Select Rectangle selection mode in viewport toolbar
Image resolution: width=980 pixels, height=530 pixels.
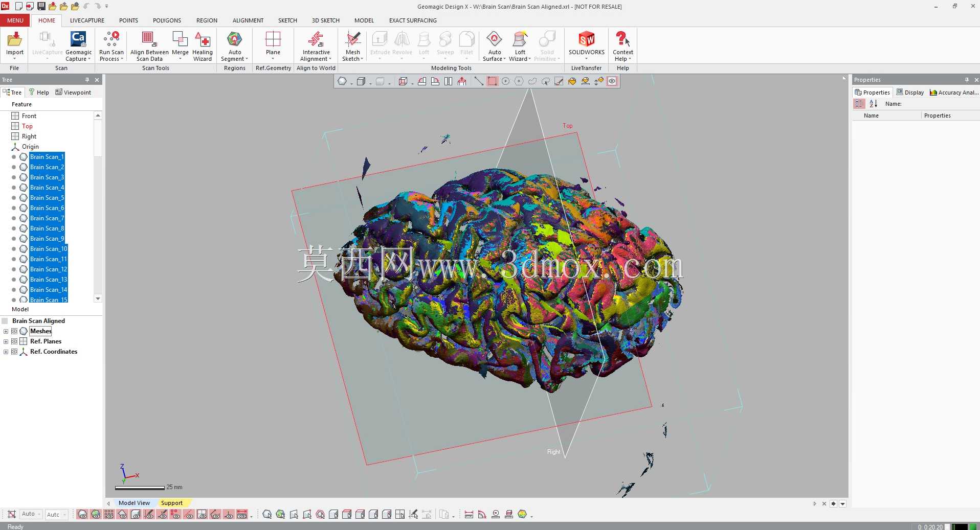click(x=492, y=81)
